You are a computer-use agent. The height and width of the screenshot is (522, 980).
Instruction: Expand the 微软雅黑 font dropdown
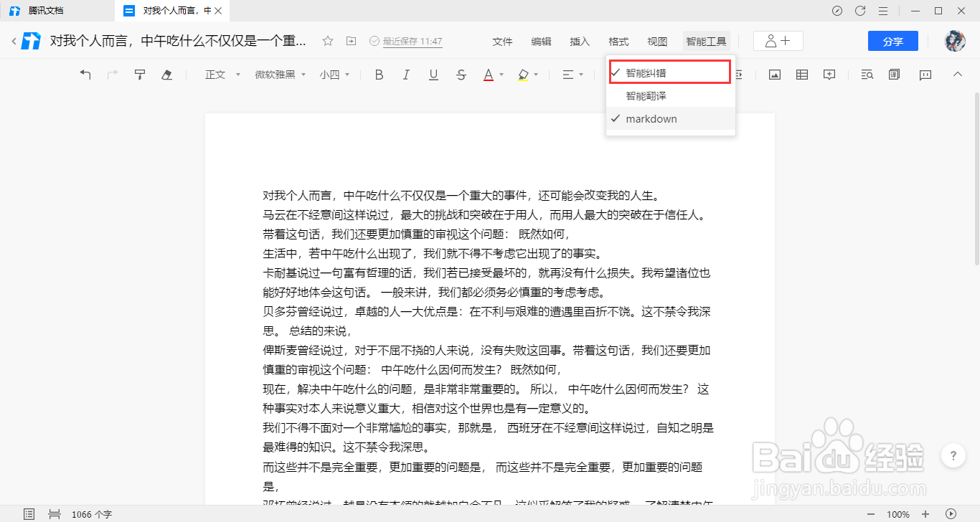tap(281, 75)
